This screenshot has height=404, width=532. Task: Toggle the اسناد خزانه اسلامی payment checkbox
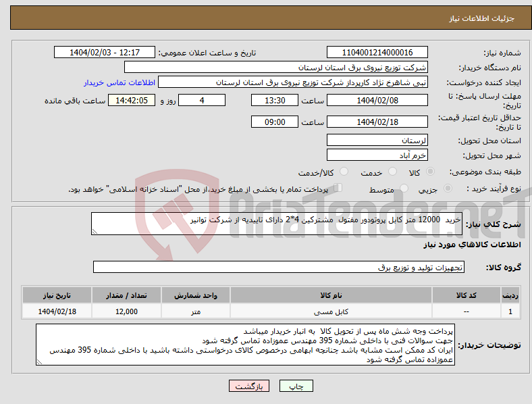pyautogui.click(x=338, y=188)
